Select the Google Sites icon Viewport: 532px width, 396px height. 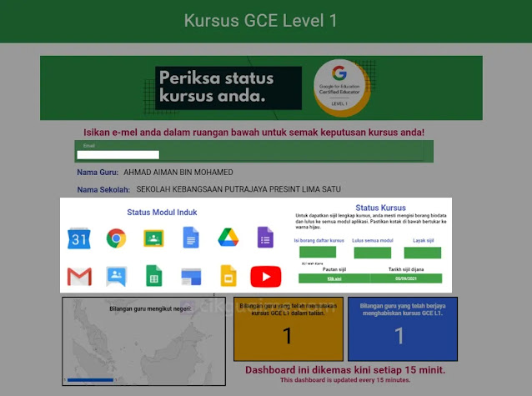(x=191, y=276)
